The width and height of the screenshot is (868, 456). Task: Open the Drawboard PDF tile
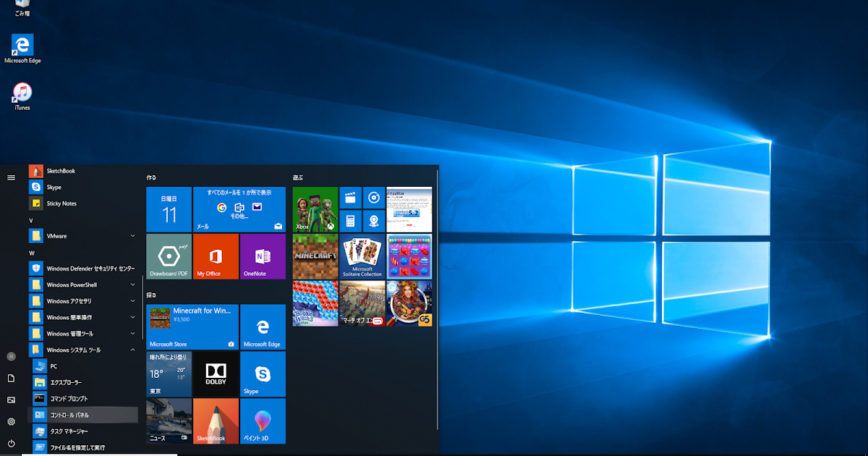(x=169, y=256)
